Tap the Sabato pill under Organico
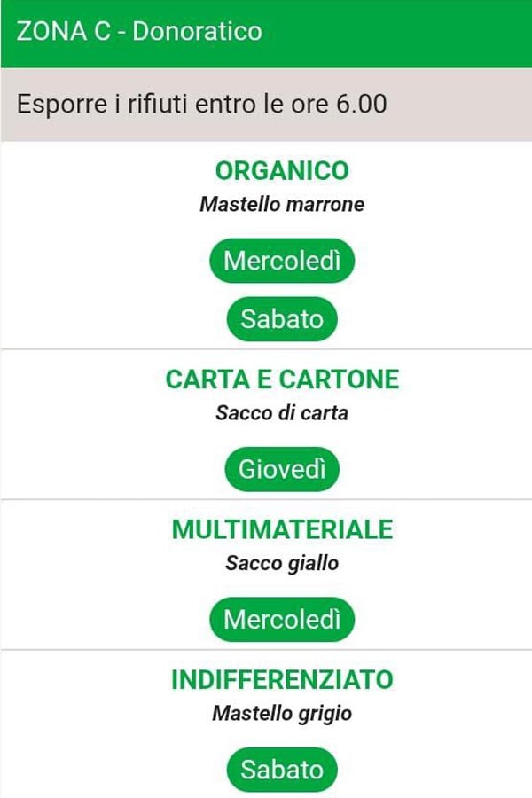The width and height of the screenshot is (532, 798). (282, 319)
